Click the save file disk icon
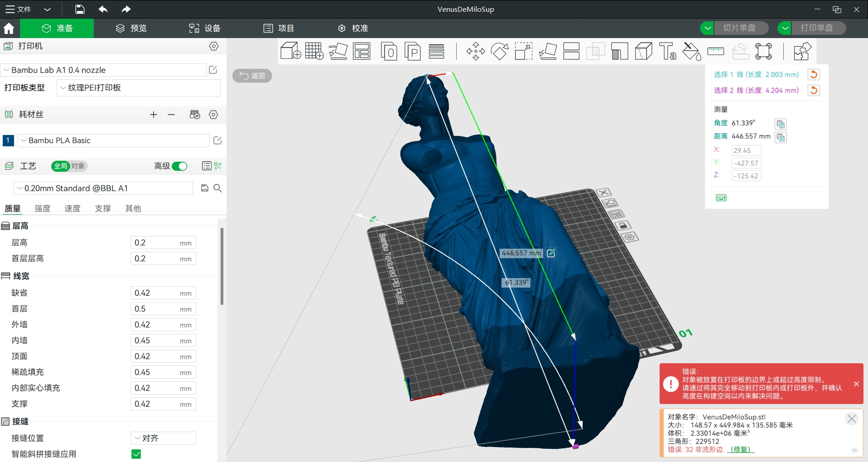The width and height of the screenshot is (868, 462). tap(80, 9)
